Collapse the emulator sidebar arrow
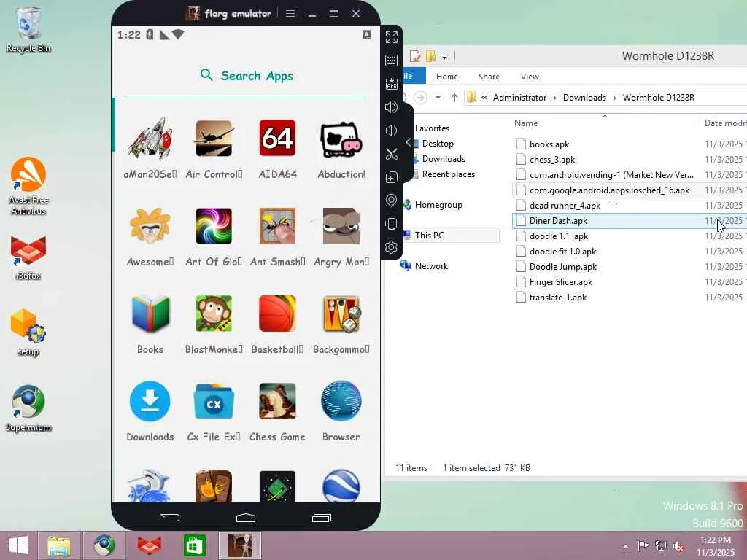Screen dimensions: 747x560 click(x=409, y=142)
